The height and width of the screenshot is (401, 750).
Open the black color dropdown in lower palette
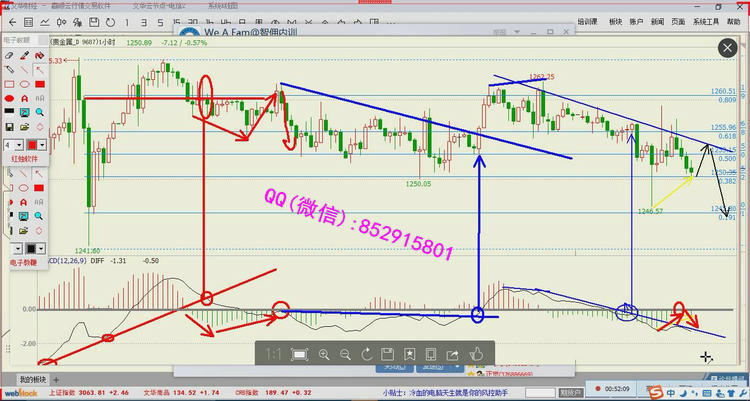click(42, 248)
